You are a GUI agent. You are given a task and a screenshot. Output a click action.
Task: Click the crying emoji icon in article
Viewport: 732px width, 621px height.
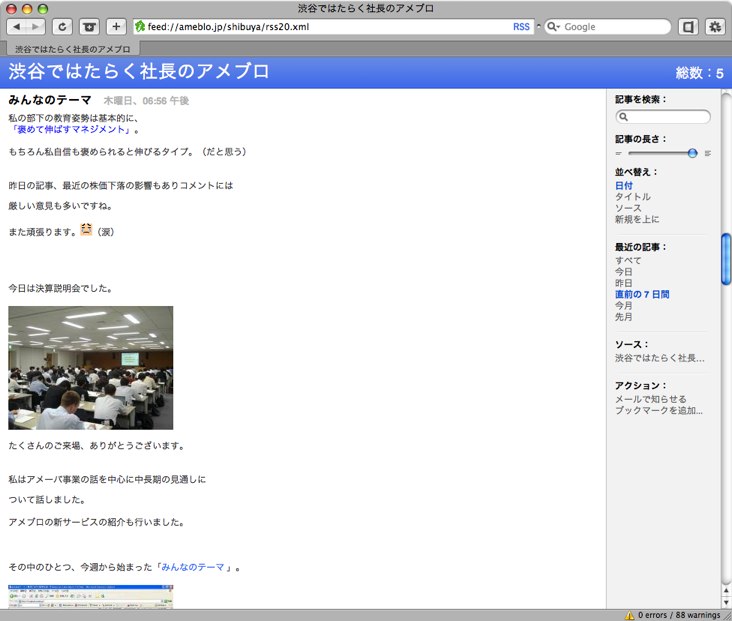(x=86, y=229)
